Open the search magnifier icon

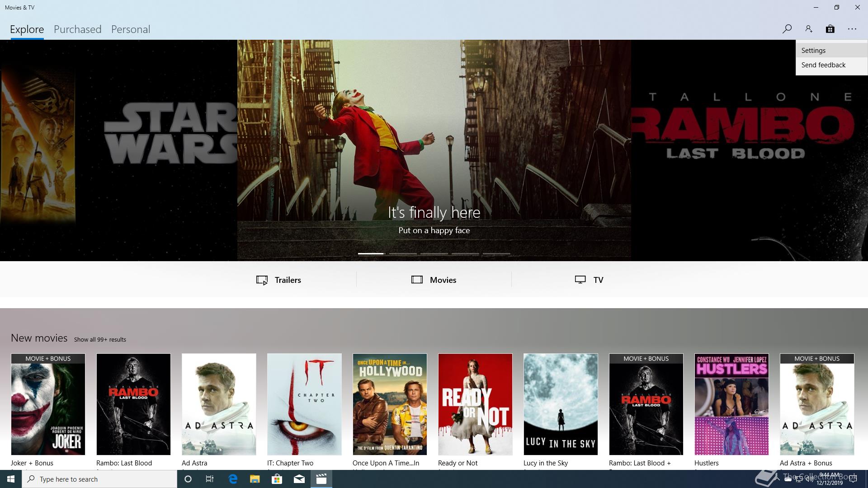pos(787,29)
